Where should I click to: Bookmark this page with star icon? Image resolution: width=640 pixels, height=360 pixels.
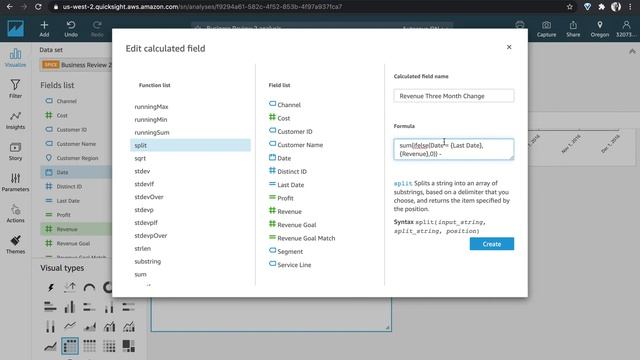[569, 7]
